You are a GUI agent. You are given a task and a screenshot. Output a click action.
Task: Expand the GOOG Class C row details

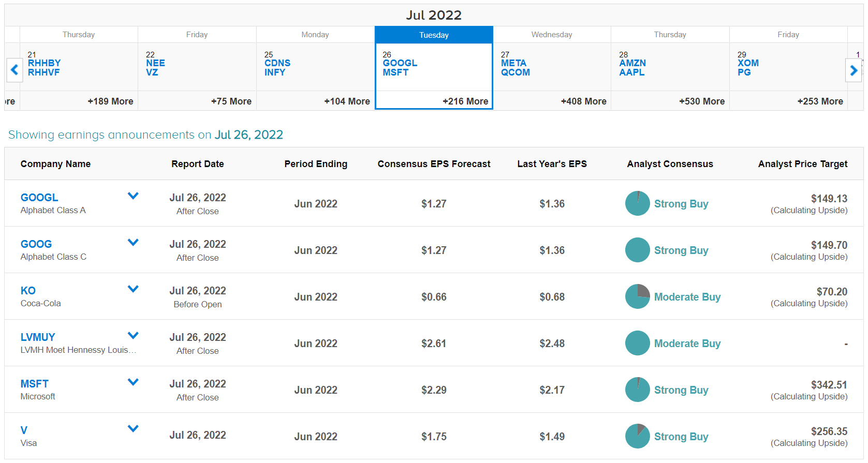[133, 242]
